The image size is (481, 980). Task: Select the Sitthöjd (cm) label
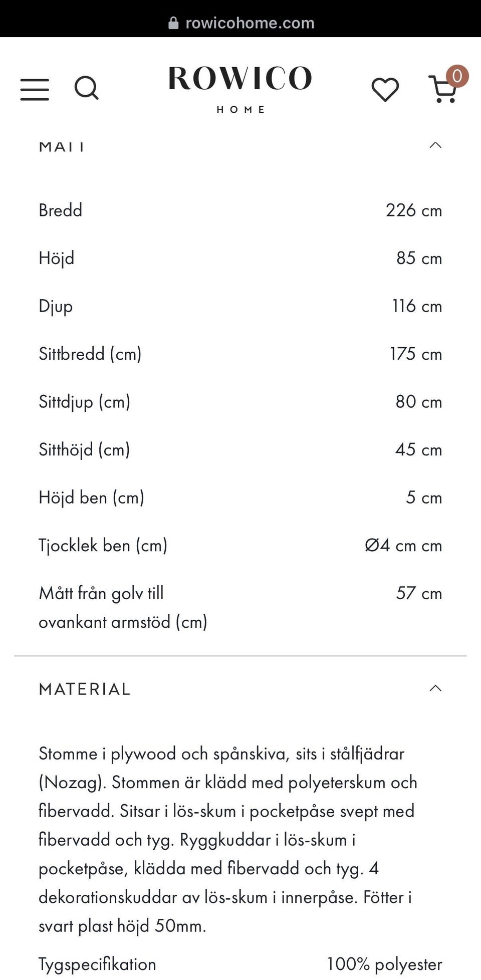coord(84,449)
